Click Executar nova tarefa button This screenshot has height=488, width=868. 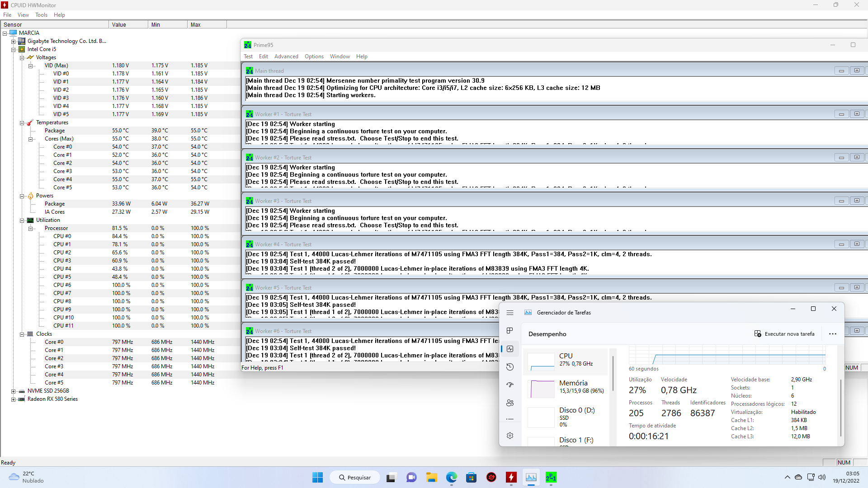tap(784, 334)
